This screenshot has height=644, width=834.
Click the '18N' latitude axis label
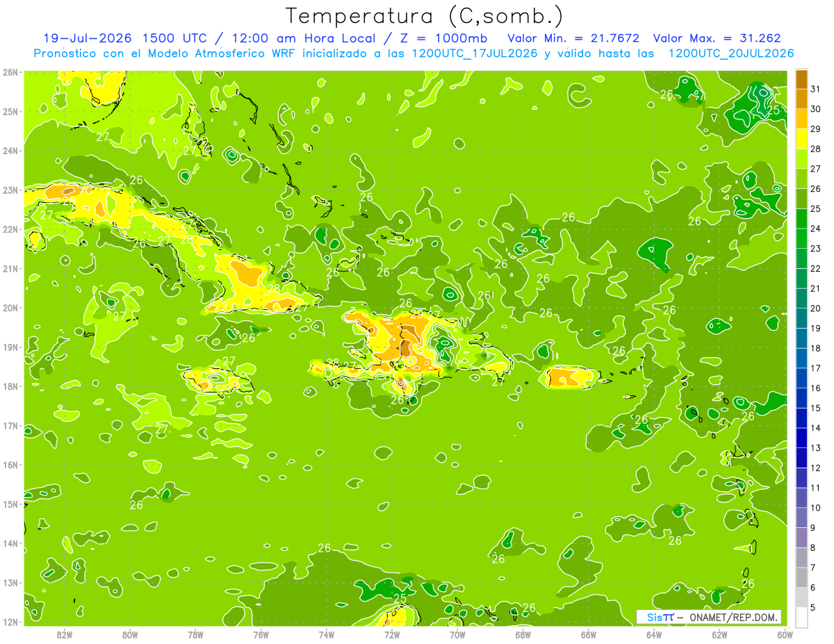10,386
